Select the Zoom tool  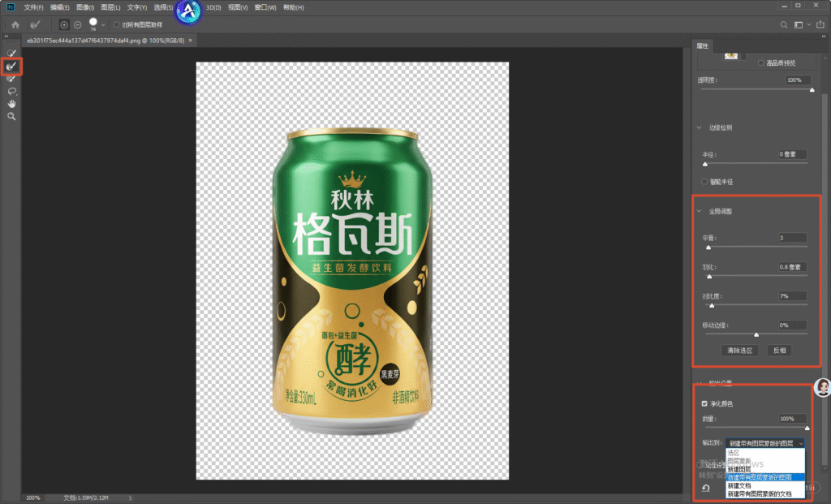pyautogui.click(x=11, y=117)
